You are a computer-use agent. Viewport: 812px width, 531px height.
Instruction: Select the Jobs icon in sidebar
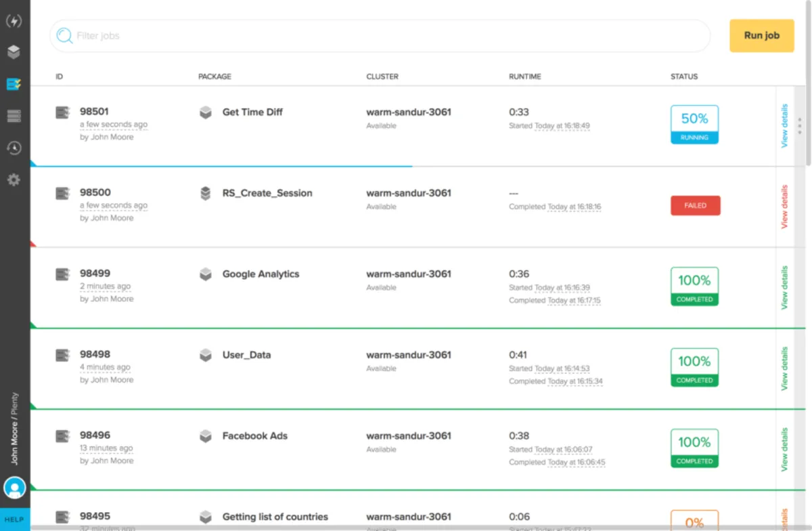click(14, 84)
